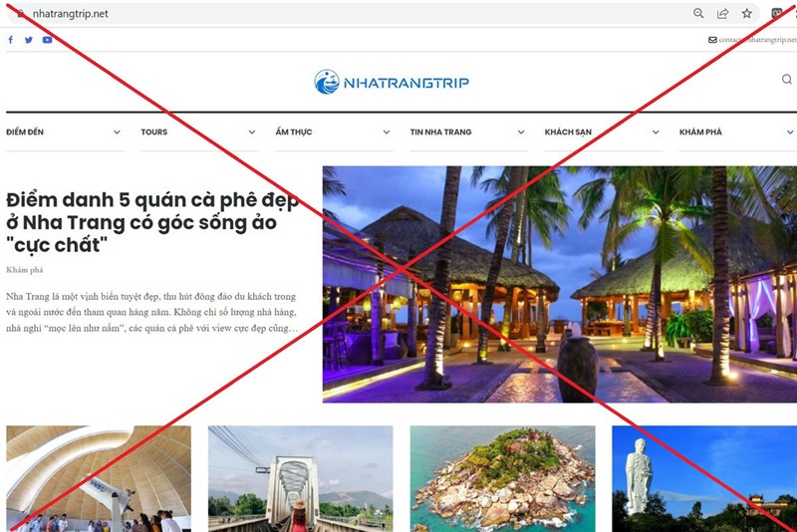Open the Khám Phá menu item
This screenshot has height=532, width=797.
700,133
